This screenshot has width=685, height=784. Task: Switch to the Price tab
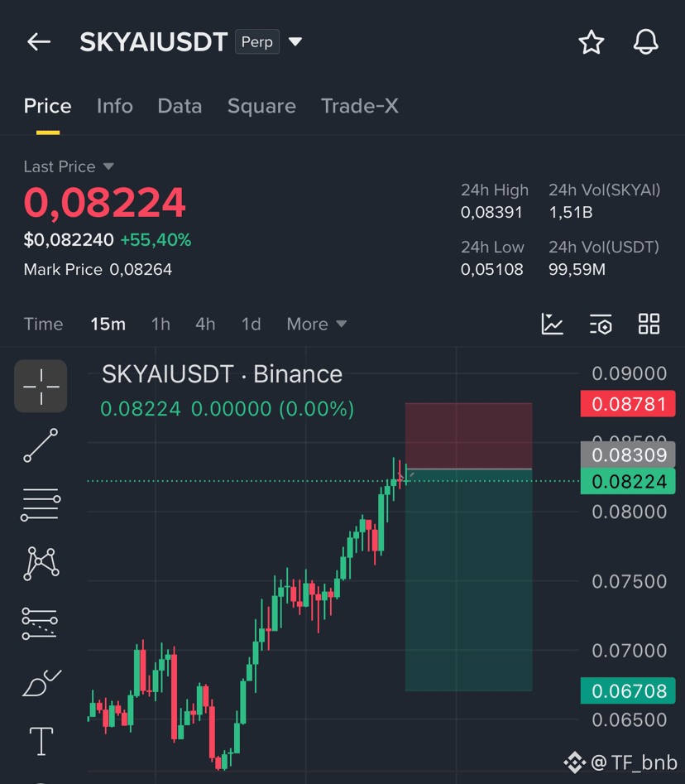pos(47,106)
